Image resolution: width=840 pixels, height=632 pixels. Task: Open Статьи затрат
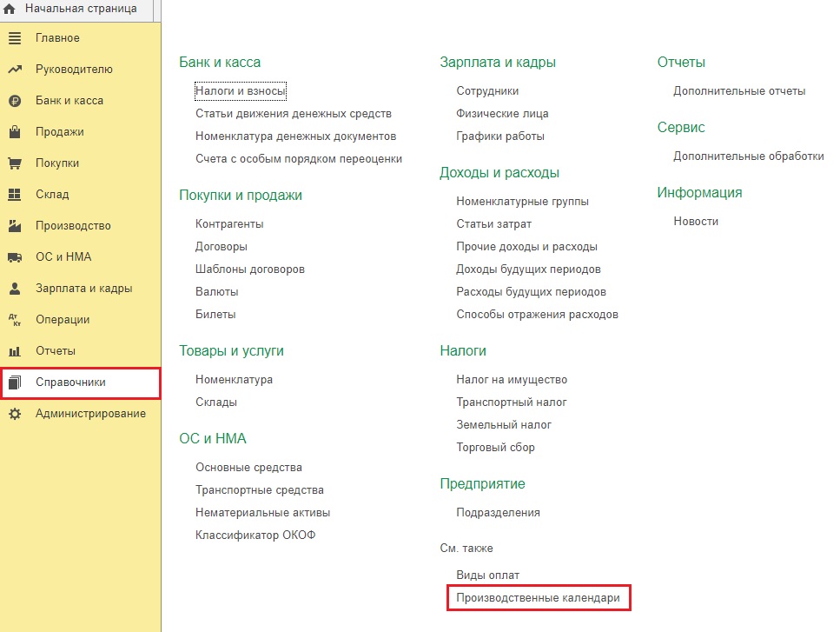click(x=494, y=224)
